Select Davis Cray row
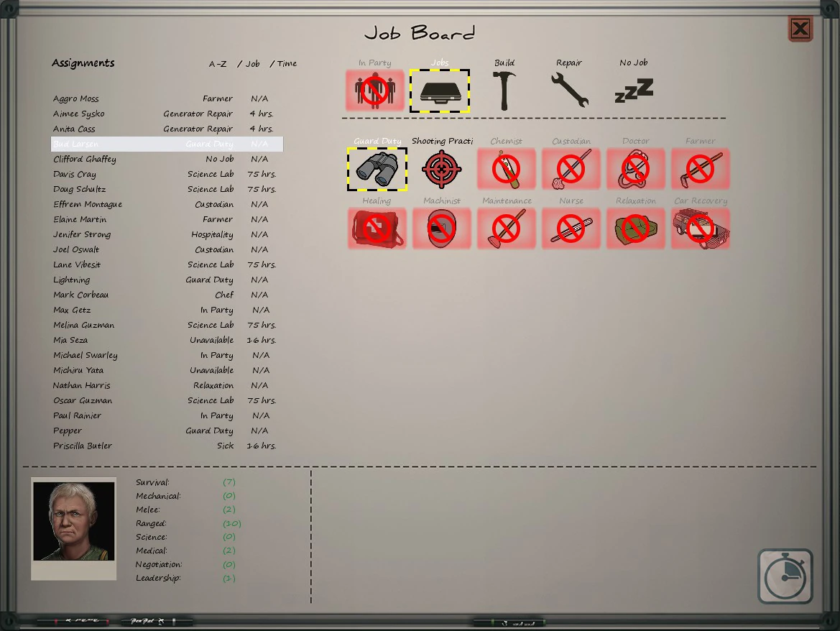Screen dimensions: 840x631 point(167,174)
